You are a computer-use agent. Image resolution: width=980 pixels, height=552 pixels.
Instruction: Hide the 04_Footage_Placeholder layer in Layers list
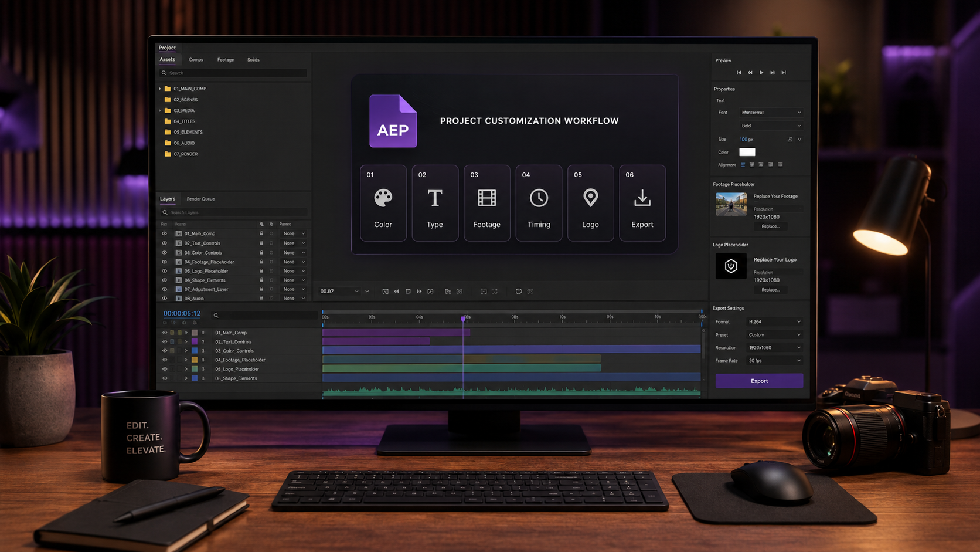(x=164, y=262)
